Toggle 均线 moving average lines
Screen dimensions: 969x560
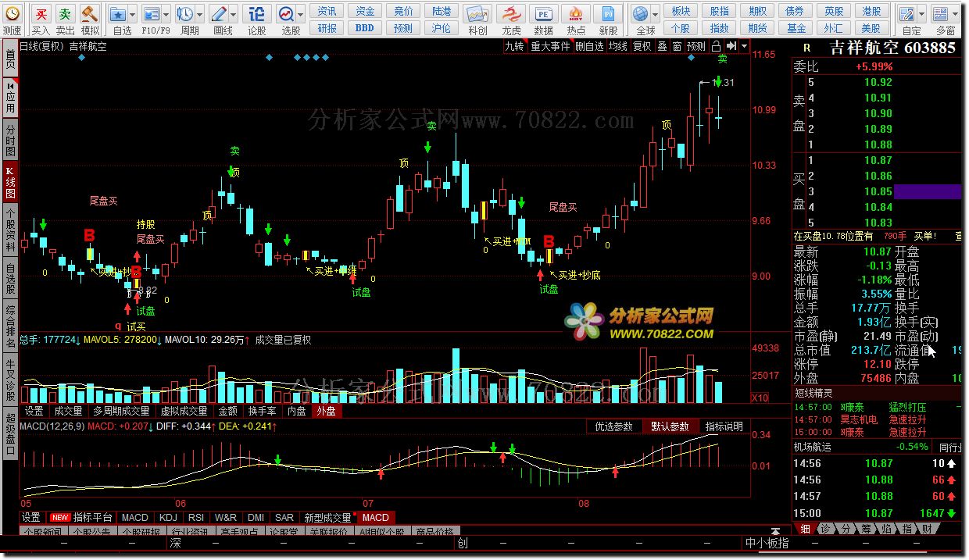point(618,46)
